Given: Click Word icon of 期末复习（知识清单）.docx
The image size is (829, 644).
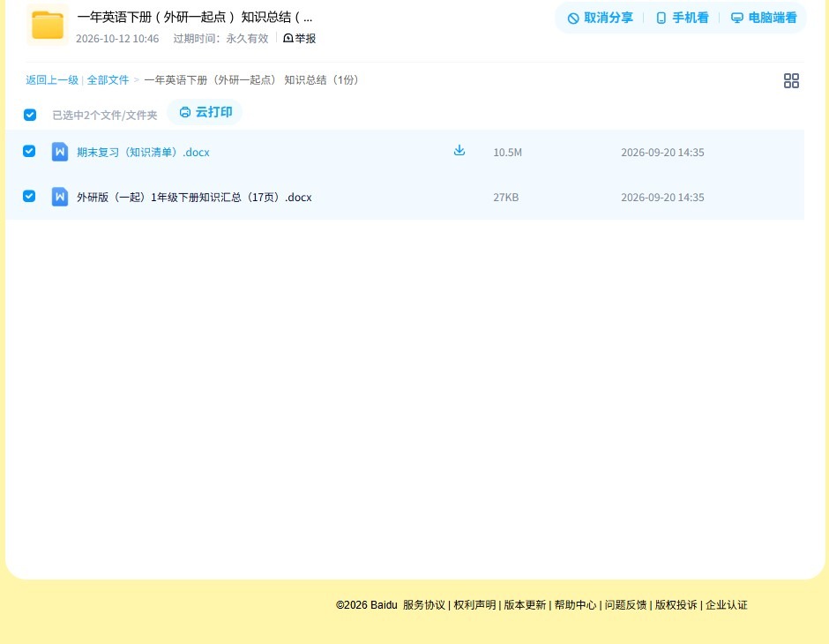Looking at the screenshot, I should [x=60, y=152].
